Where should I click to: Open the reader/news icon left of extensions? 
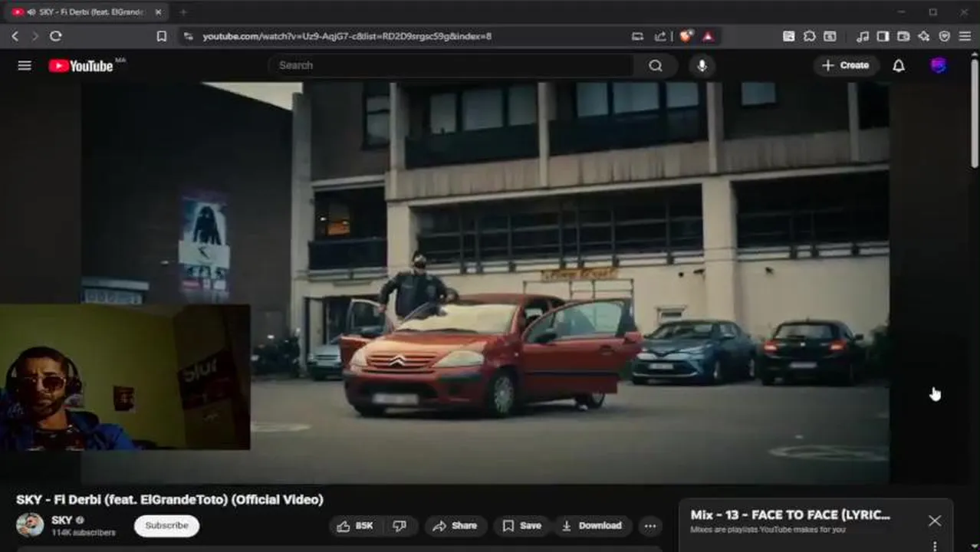coord(788,36)
